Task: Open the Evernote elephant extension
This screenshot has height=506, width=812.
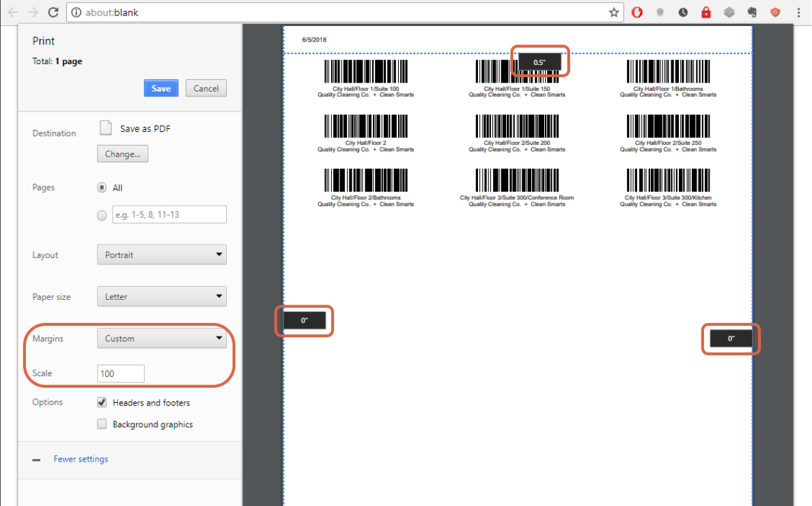Action: pyautogui.click(x=753, y=12)
